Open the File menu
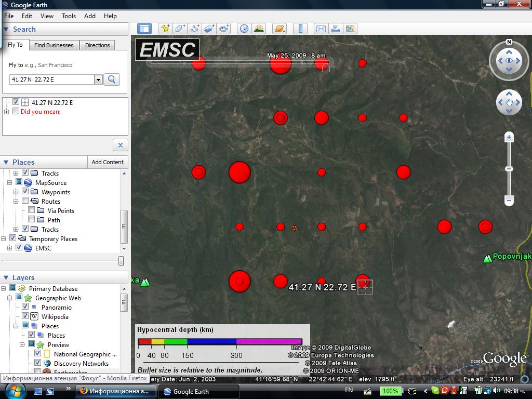The image size is (532, 399). 9,16
